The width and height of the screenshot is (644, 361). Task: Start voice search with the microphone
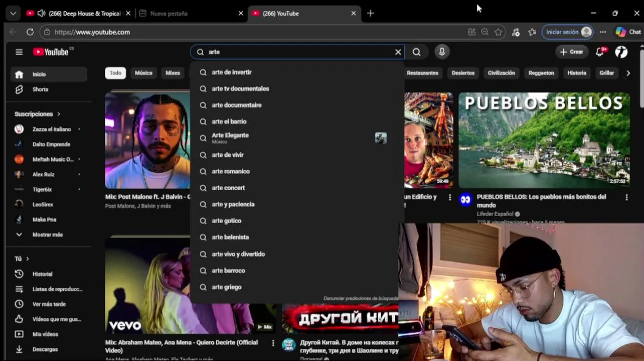coord(442,52)
